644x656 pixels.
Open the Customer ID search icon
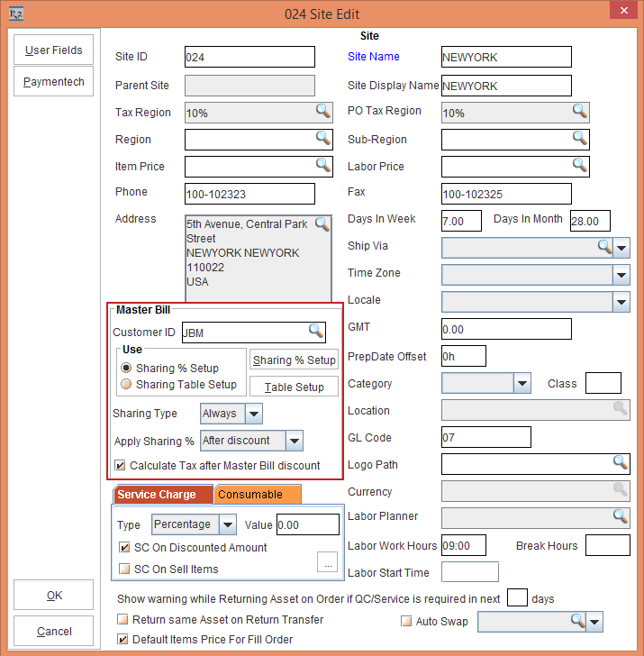(x=316, y=331)
